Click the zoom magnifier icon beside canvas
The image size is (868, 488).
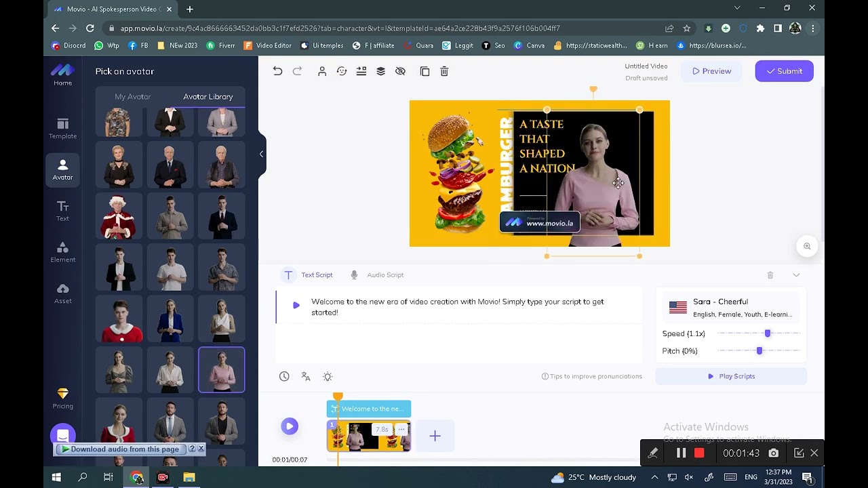(807, 246)
